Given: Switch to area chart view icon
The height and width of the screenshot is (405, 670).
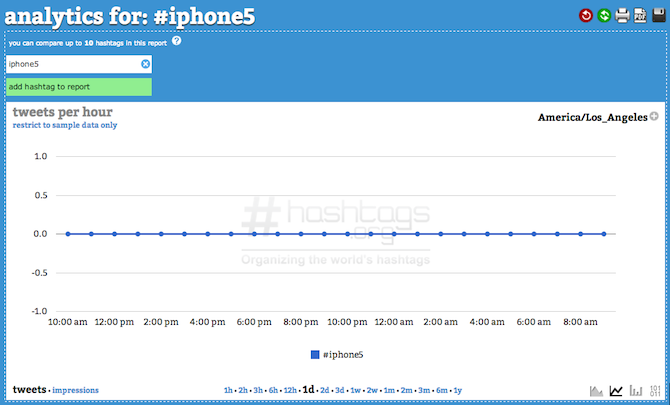Looking at the screenshot, I should point(597,390).
